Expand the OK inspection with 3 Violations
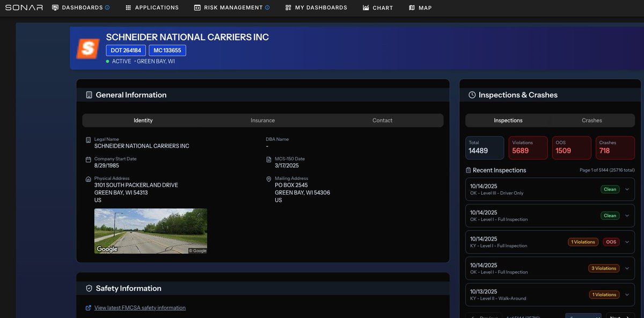Viewport: 644px width, 318px height. [x=627, y=268]
